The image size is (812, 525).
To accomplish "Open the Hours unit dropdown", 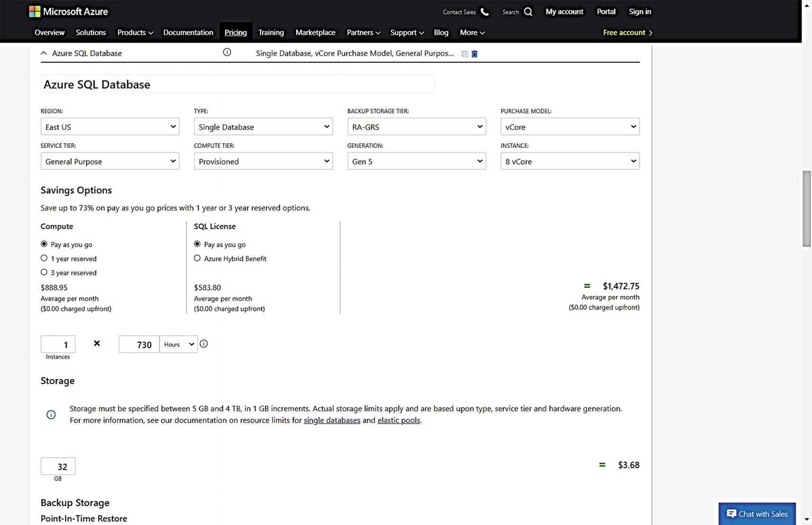I will (x=179, y=344).
